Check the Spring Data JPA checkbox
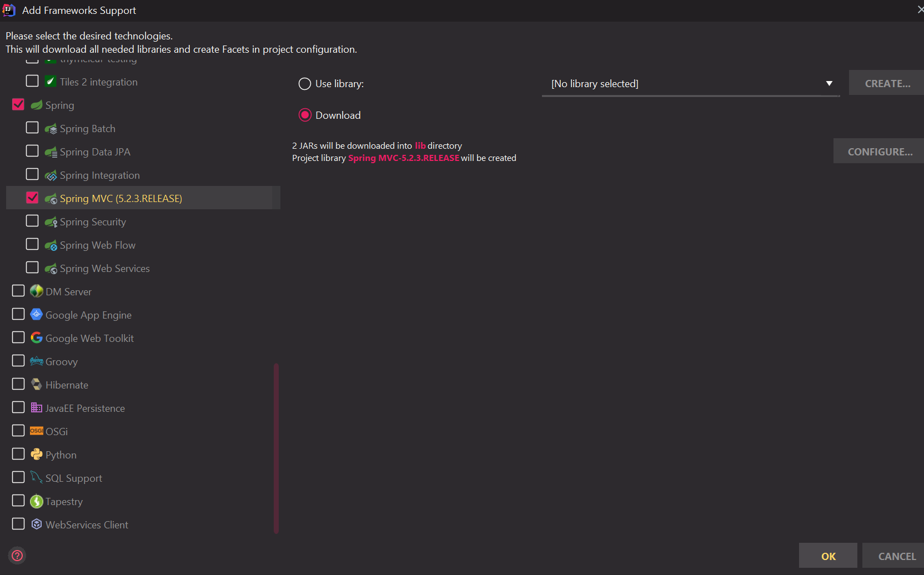This screenshot has height=575, width=924. 32,151
